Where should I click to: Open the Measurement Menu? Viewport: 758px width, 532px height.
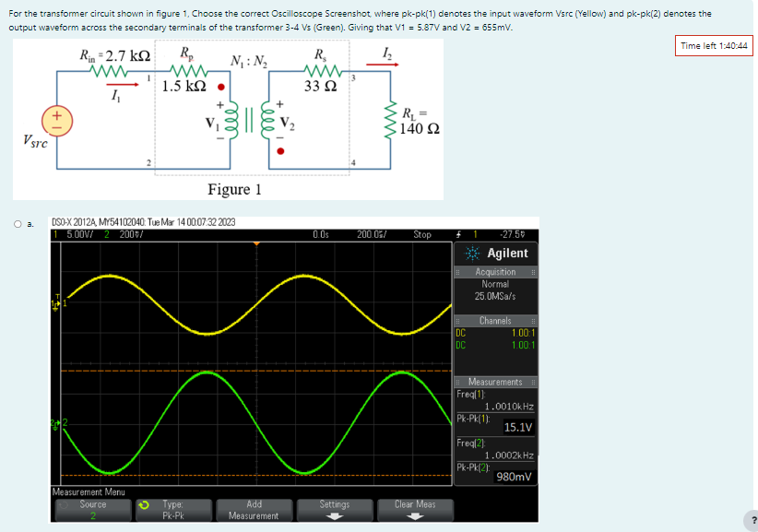click(89, 491)
